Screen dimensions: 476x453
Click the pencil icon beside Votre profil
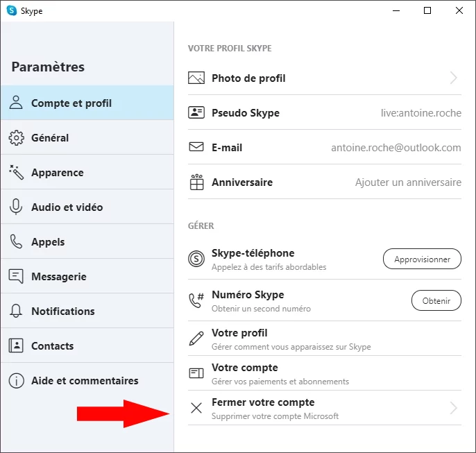coord(196,339)
